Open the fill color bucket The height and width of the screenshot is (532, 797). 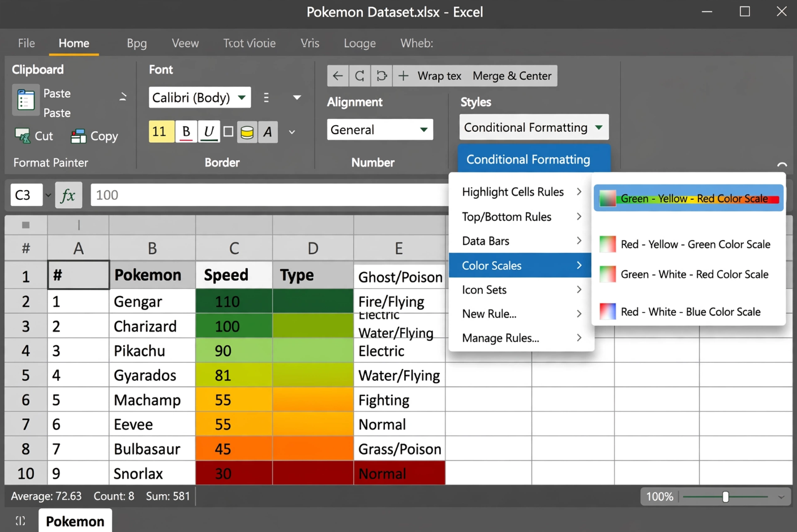tap(247, 132)
